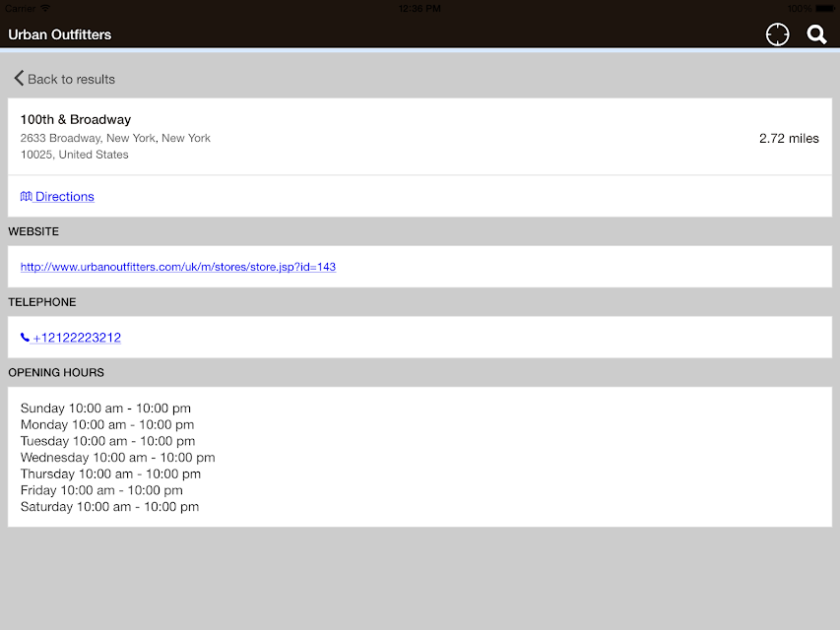Select the Wednesday opening hours row

click(118, 458)
